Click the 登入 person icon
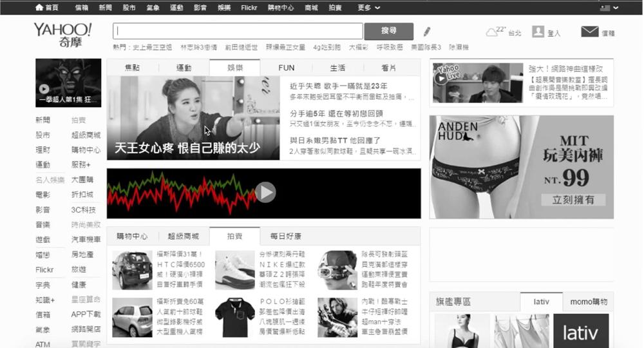 (538, 32)
